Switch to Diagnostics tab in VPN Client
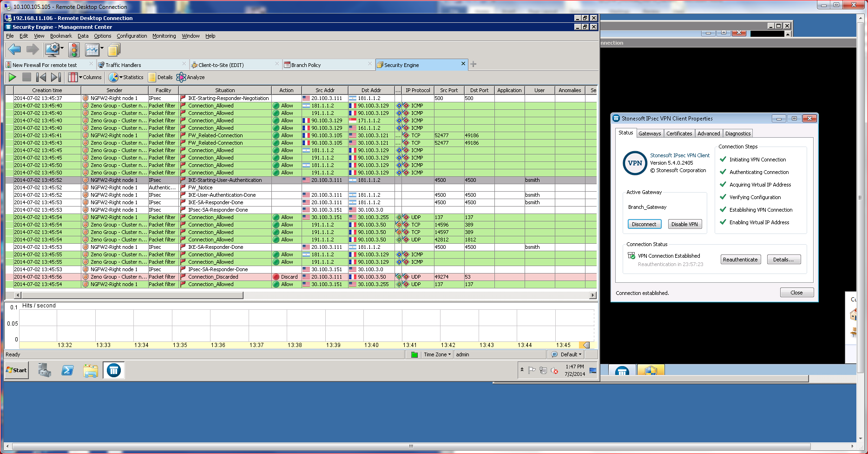868x454 pixels. coord(738,134)
